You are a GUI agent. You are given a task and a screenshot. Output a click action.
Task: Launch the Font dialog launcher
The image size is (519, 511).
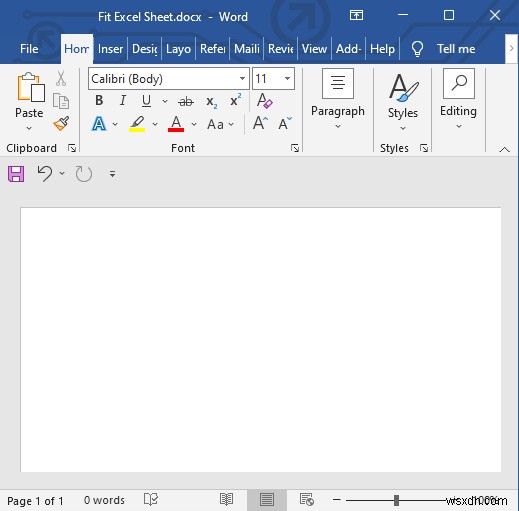(x=295, y=148)
